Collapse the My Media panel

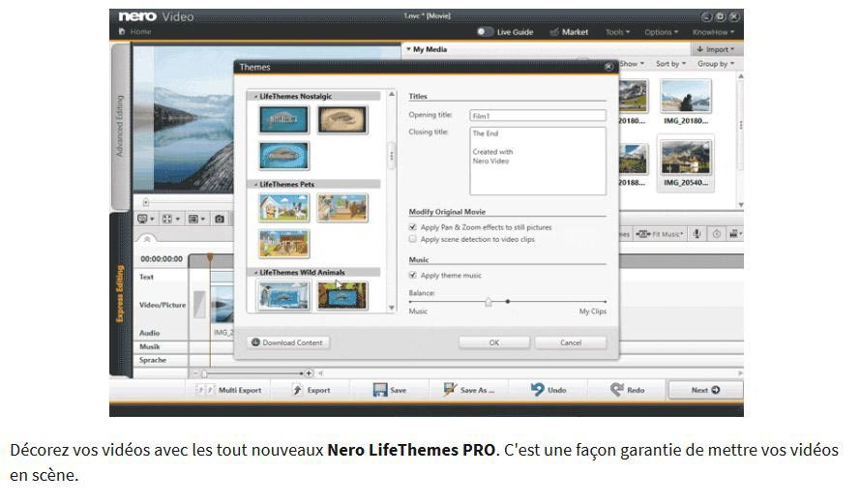[408, 49]
